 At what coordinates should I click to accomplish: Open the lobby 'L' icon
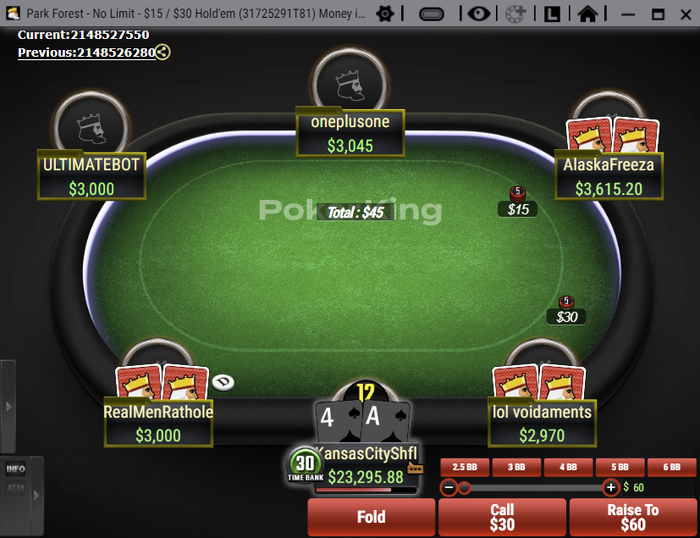(552, 14)
